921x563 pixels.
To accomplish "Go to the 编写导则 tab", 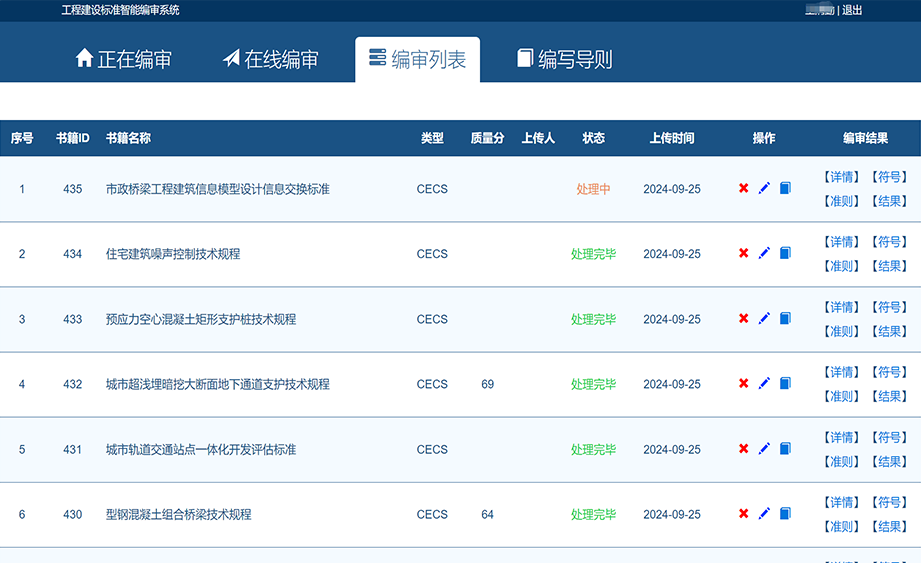I will (x=564, y=59).
